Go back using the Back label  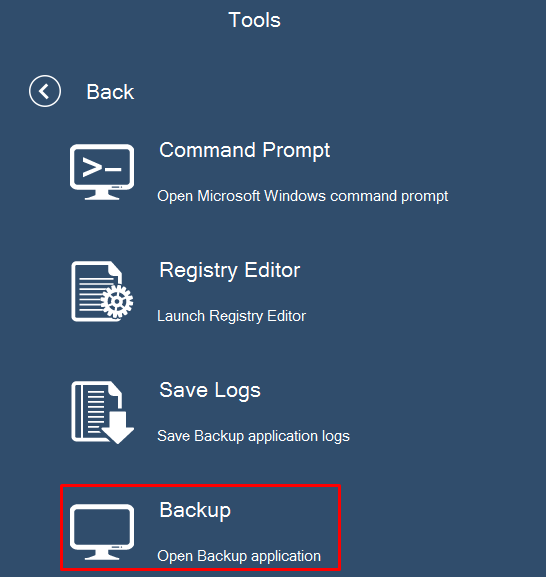pos(110,91)
